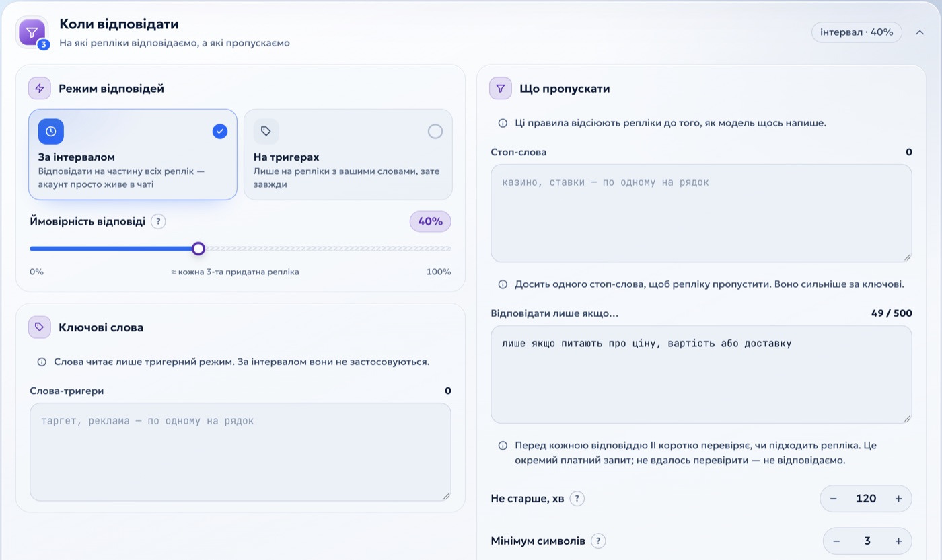Click the checked circle on 'За інтервалом'
The height and width of the screenshot is (560, 942).
coord(220,131)
